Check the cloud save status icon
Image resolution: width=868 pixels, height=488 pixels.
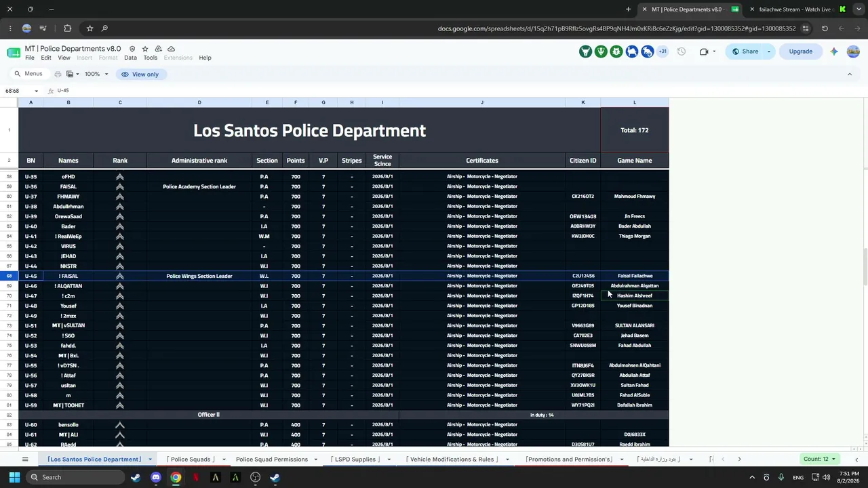[171, 49]
